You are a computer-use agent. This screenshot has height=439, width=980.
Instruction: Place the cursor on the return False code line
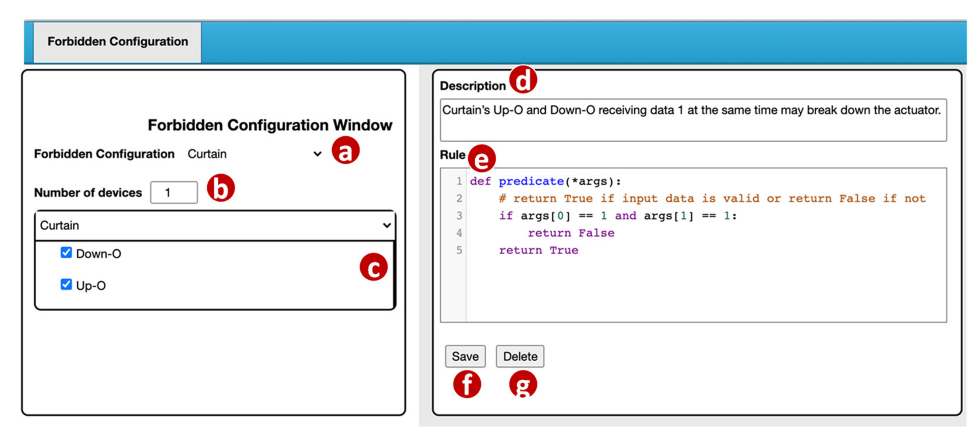[x=571, y=233]
